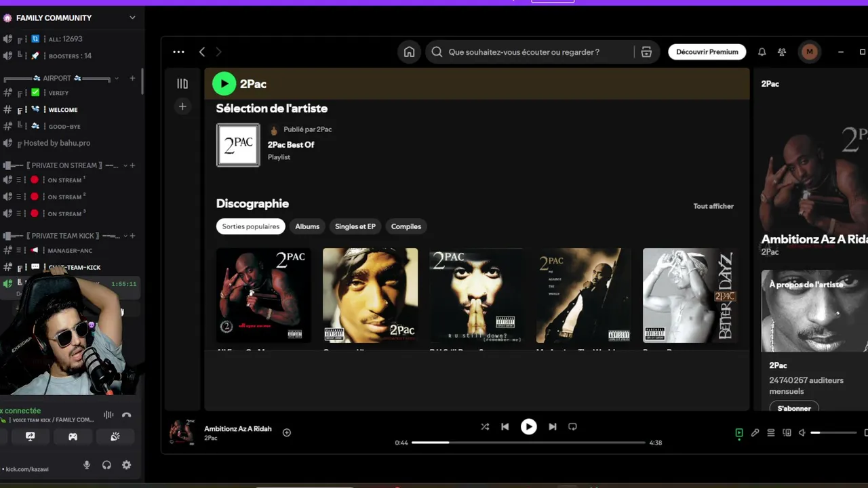This screenshot has height=488, width=868.
Task: Mute the Discord microphone
Action: click(87, 465)
